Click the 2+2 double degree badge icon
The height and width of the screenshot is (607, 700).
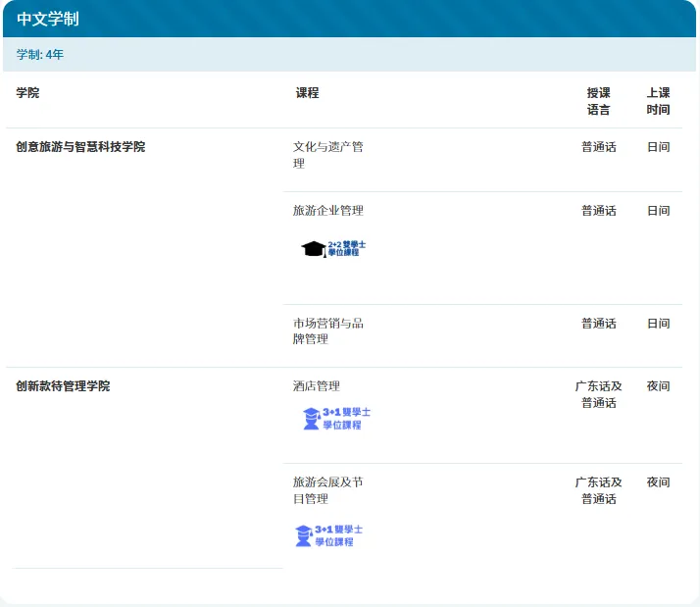333,249
